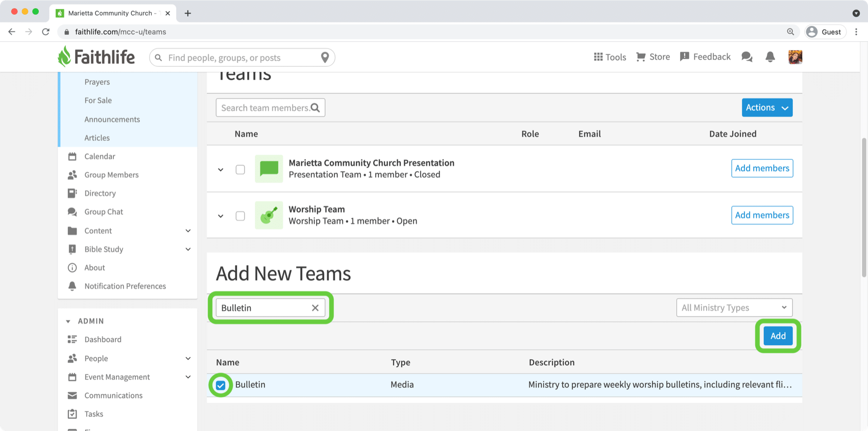This screenshot has width=868, height=431.
Task: Open Articles in the sidebar
Action: tap(97, 138)
